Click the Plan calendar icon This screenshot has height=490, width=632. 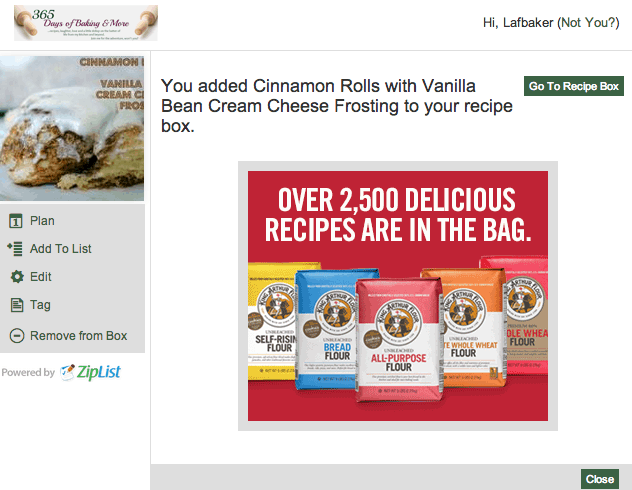pyautogui.click(x=16, y=221)
